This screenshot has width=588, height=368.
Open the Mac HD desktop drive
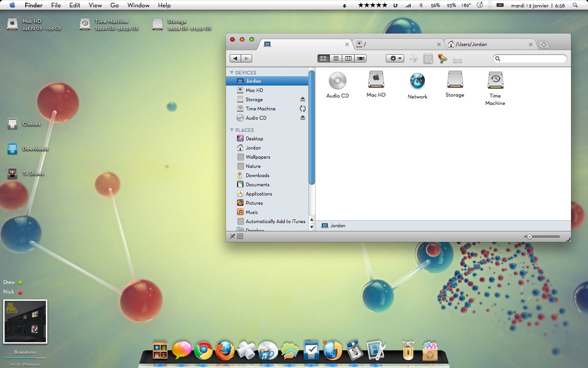[x=12, y=24]
